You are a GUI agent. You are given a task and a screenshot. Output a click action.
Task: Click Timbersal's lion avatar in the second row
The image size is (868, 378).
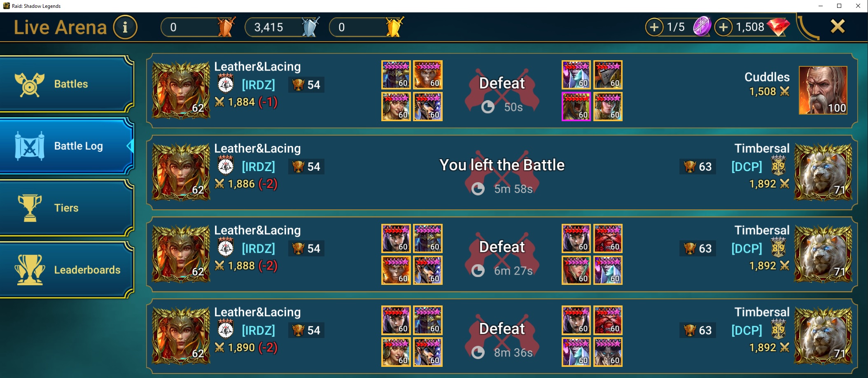pos(823,172)
